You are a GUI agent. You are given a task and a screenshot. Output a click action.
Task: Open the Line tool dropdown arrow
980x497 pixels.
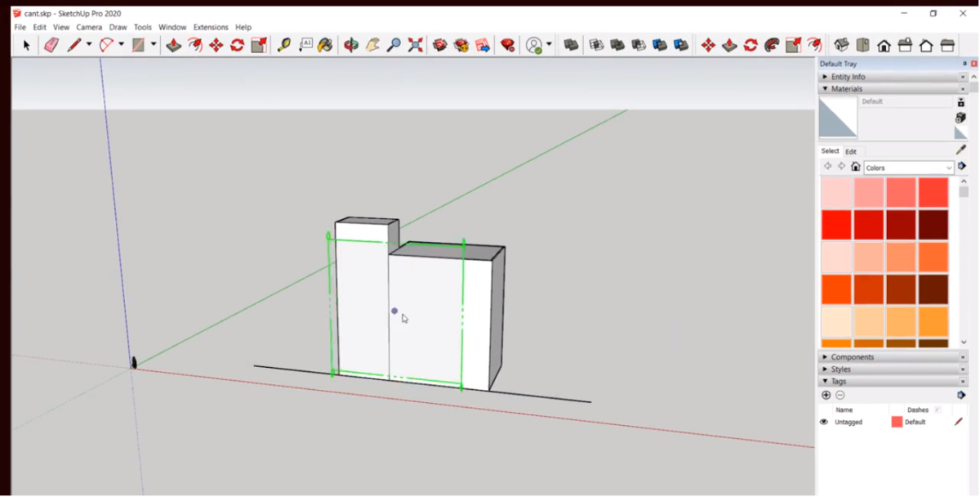click(88, 46)
